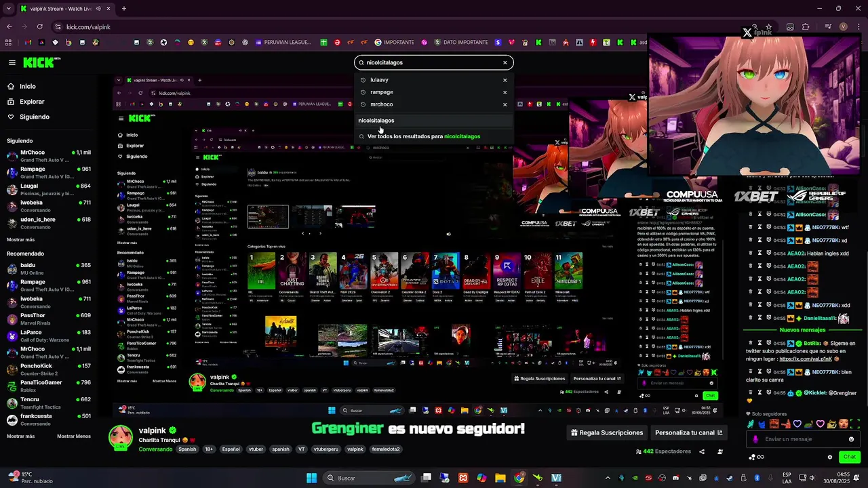Viewport: 868px width, 488px height.
Task: Show hidden system tray icons
Action: (x=608, y=478)
